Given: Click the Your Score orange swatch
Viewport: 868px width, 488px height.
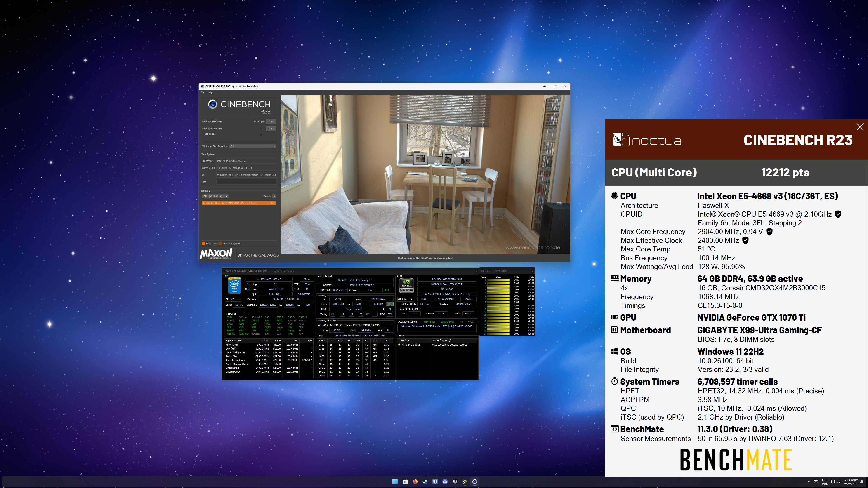Looking at the screenshot, I should (203, 244).
